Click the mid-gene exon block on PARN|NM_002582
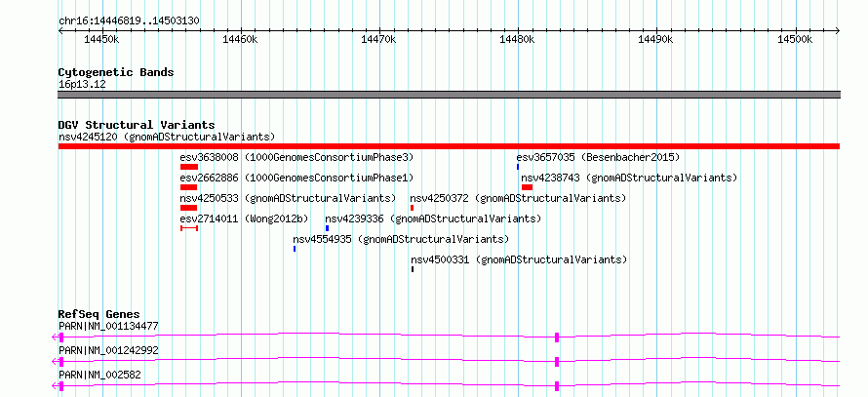 click(557, 386)
